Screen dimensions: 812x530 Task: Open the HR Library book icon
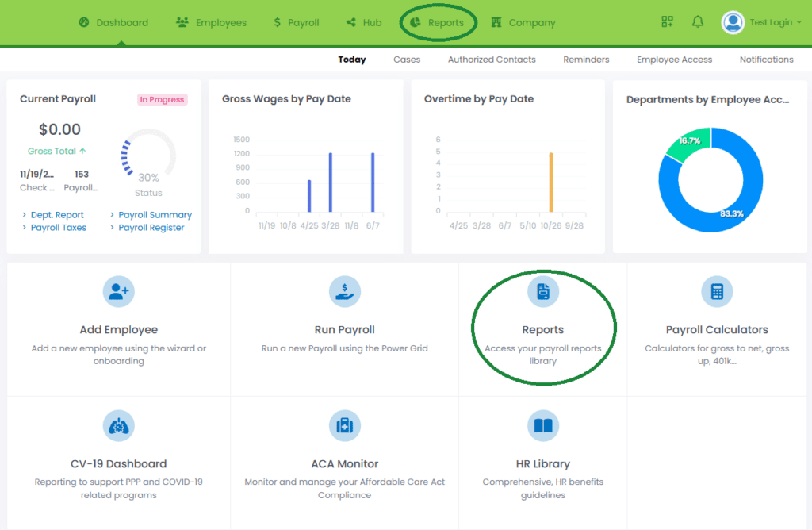coord(543,426)
